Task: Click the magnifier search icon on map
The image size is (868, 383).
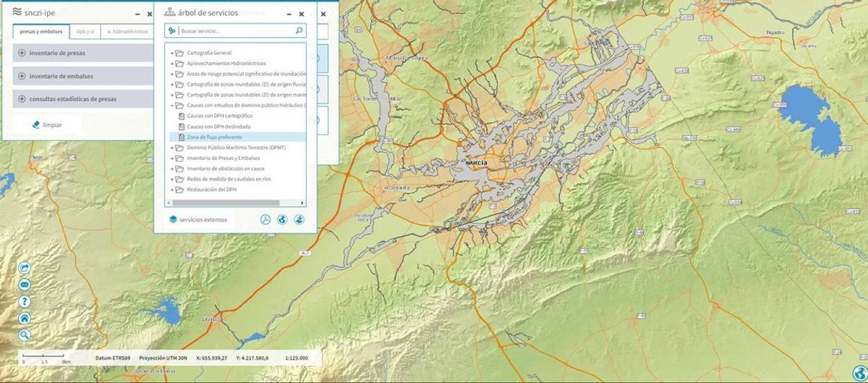Action: [25, 334]
